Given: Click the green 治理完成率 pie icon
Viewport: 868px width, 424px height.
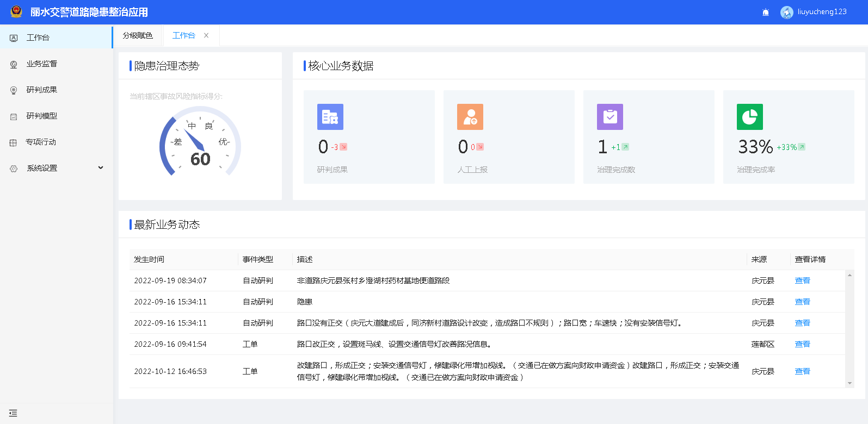Looking at the screenshot, I should (750, 117).
